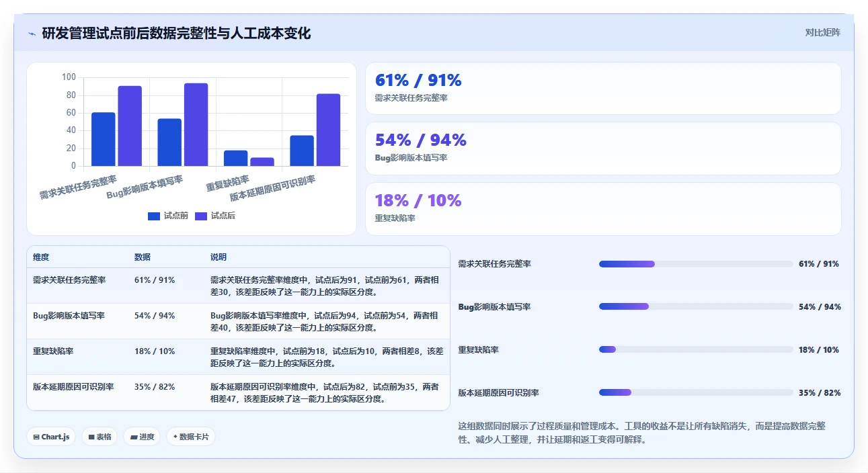Click the 数据 column header
868x473 pixels.
point(143,257)
